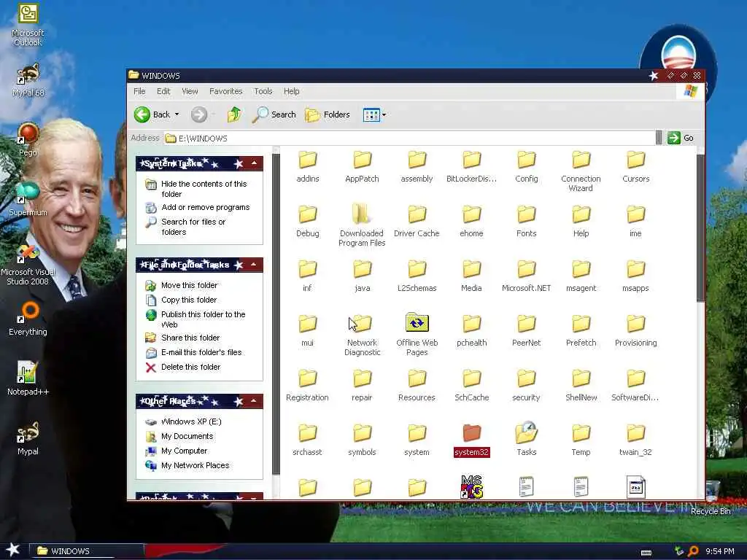Select the Downloaded Program Files folder
Image resolution: width=747 pixels, height=560 pixels.
tap(362, 225)
